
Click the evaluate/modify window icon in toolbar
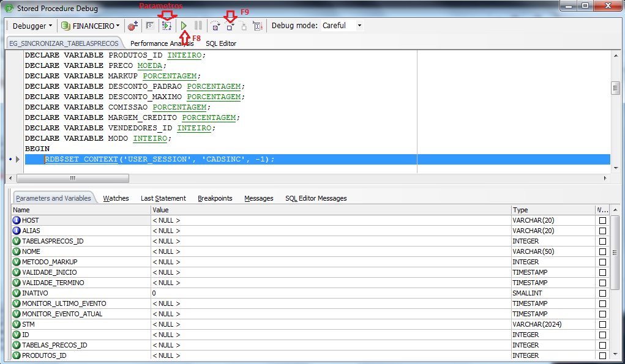pos(150,26)
